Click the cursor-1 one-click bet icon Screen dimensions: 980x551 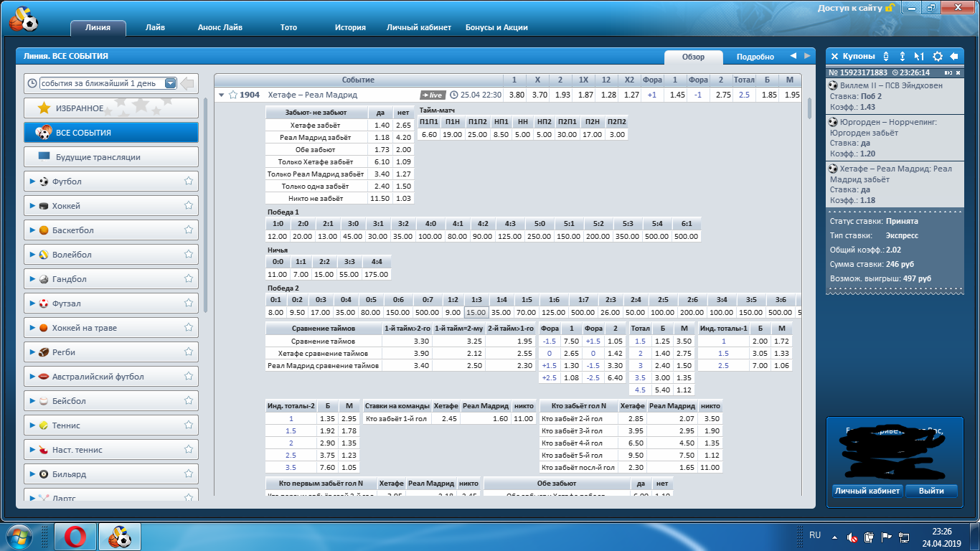tap(919, 56)
